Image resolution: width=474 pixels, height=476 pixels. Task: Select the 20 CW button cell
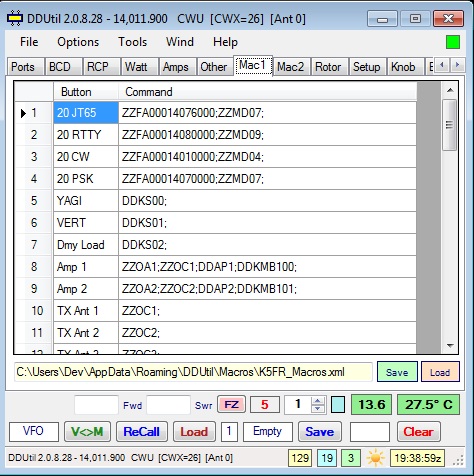pos(86,157)
